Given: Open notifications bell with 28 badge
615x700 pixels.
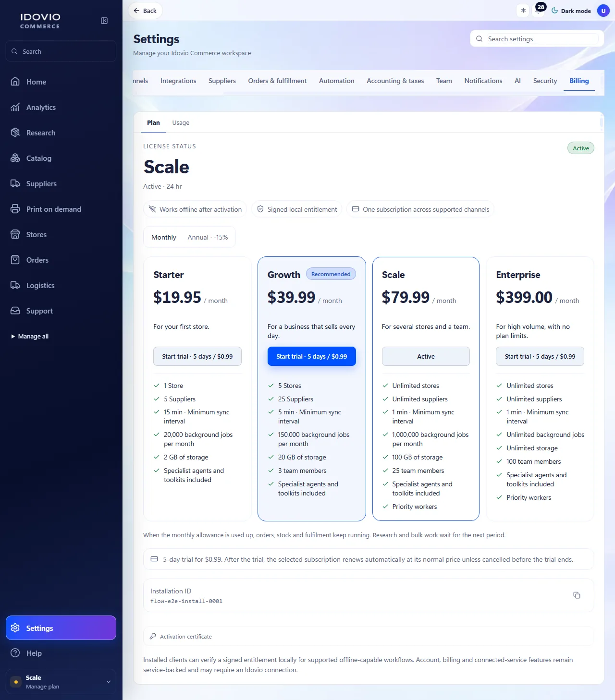Looking at the screenshot, I should click(x=539, y=11).
